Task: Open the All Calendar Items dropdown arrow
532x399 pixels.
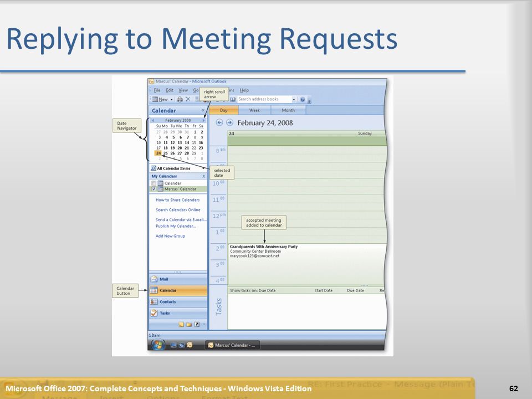Action: coord(204,168)
